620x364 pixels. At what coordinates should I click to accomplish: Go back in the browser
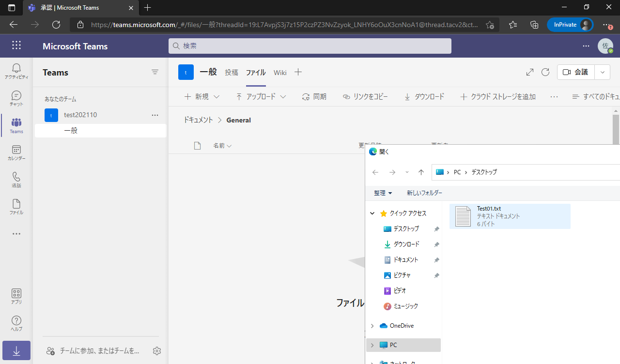(14, 25)
